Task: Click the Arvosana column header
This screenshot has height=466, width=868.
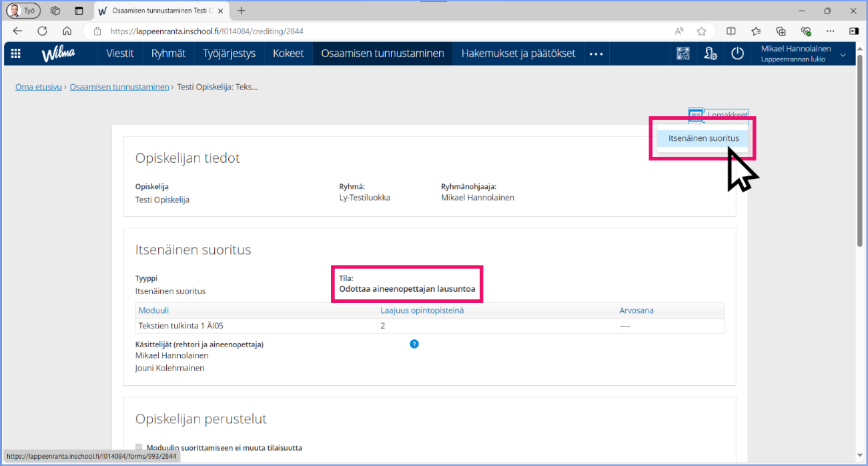Action: (636, 310)
